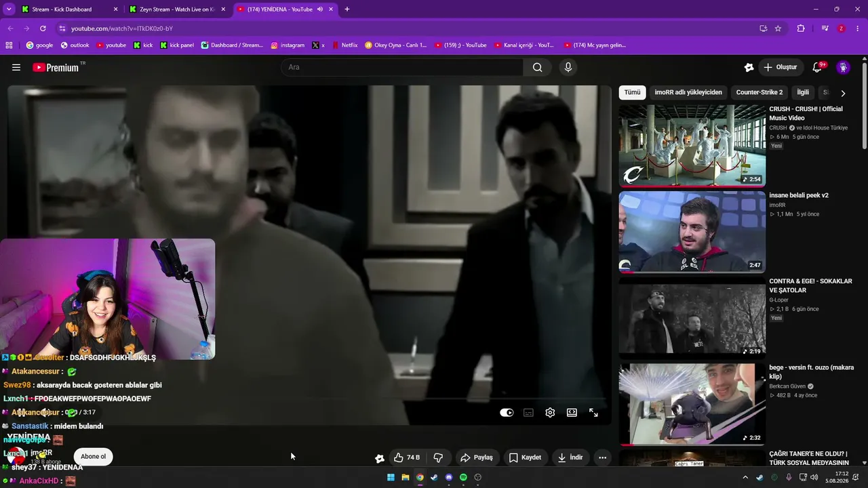Open Chrome extensions puzzle icon
868x488 pixels.
pyautogui.click(x=801, y=28)
